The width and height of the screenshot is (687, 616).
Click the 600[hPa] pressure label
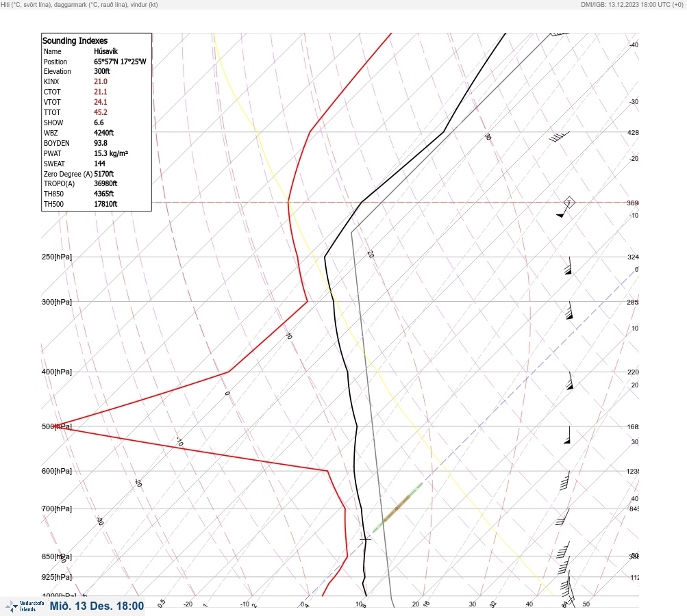(x=57, y=471)
